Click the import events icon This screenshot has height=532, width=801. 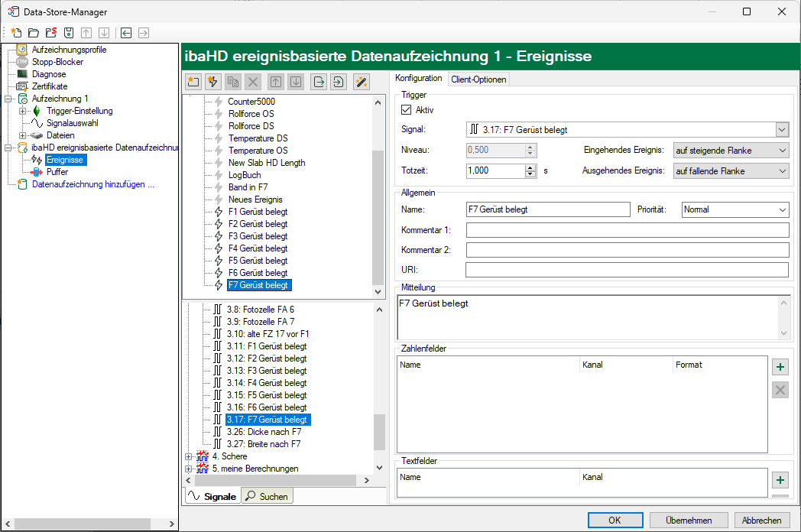point(339,82)
